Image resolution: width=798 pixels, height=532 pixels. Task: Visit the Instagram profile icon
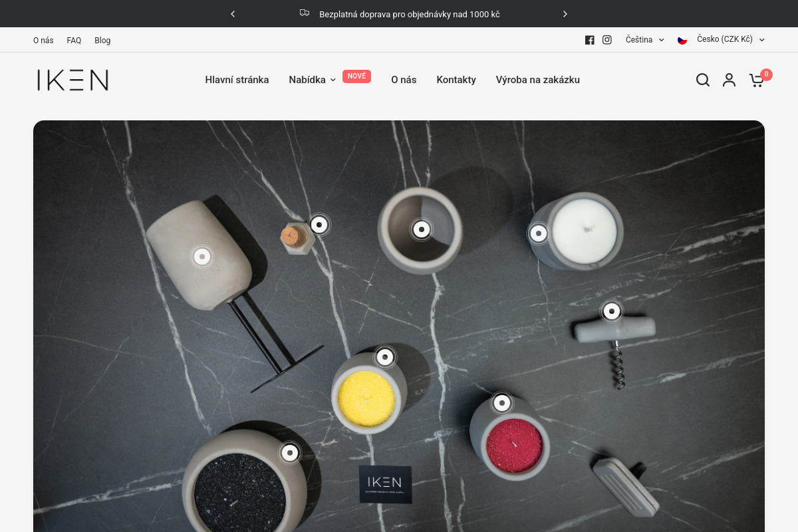click(x=606, y=40)
